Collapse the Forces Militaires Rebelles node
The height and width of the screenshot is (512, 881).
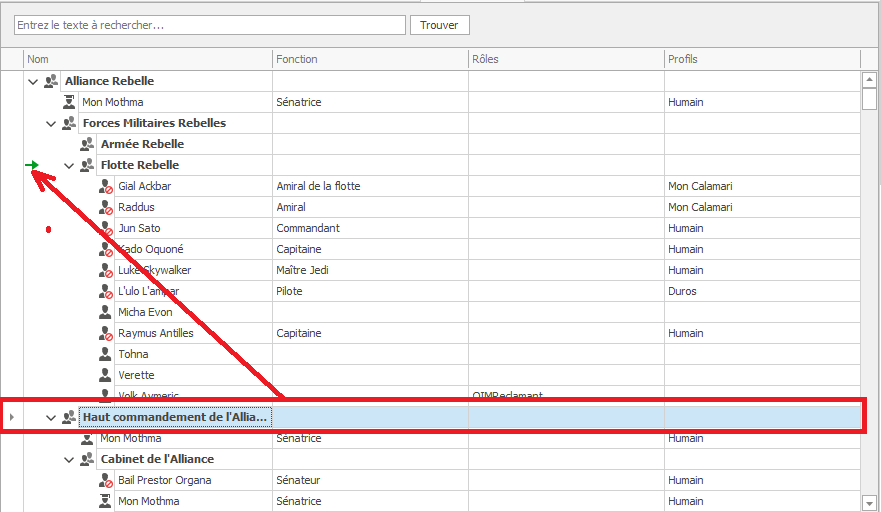[x=51, y=123]
